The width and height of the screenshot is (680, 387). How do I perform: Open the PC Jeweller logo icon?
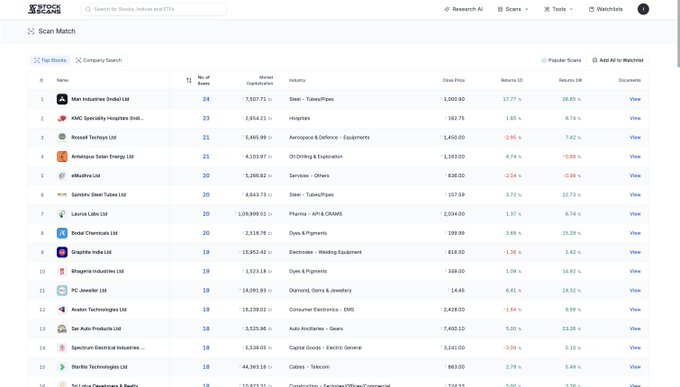(x=62, y=290)
